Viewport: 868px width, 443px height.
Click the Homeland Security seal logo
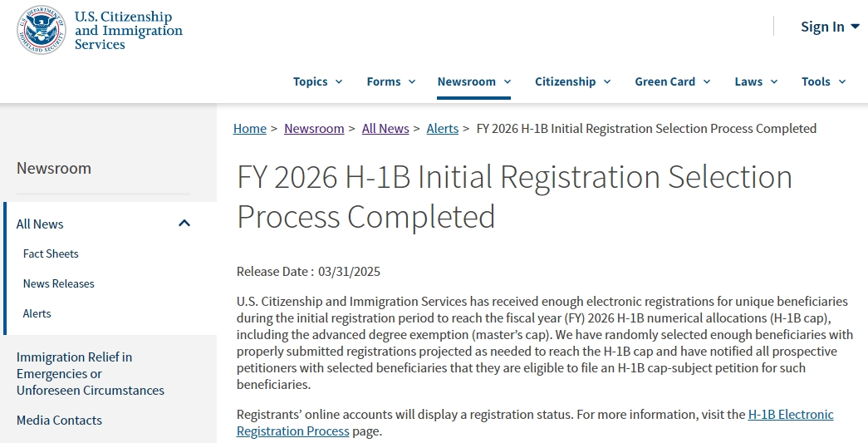click(42, 30)
